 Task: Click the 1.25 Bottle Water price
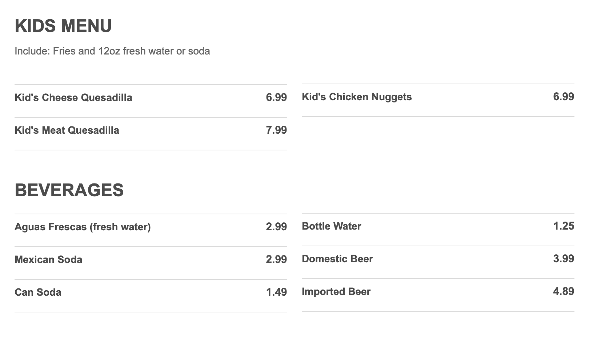click(564, 226)
